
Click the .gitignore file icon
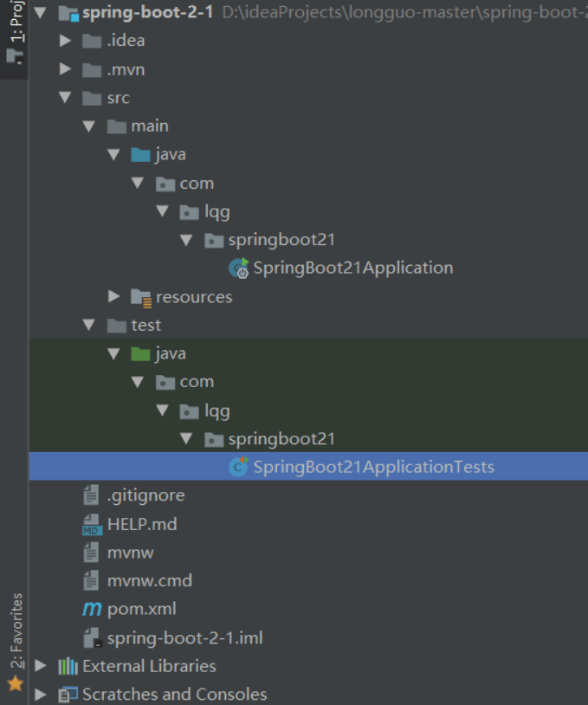click(91, 495)
